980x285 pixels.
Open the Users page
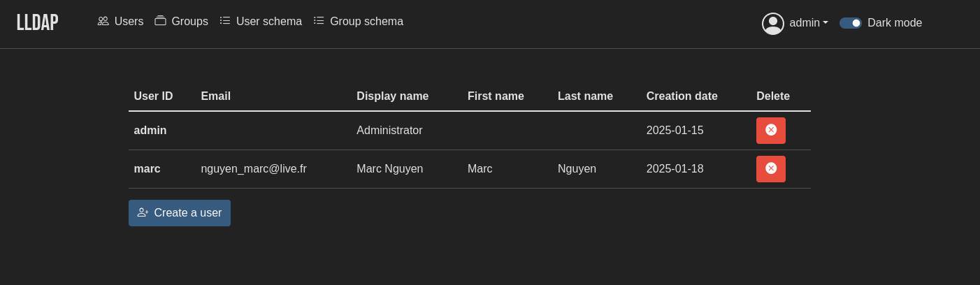point(129,22)
